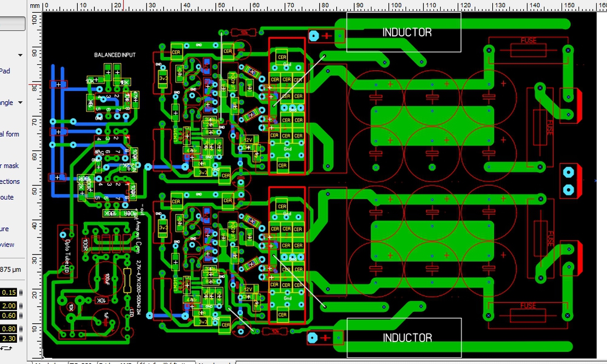Image resolution: width=607 pixels, height=364 pixels.
Task: Select the Rectangle tool label
Action: (7, 102)
